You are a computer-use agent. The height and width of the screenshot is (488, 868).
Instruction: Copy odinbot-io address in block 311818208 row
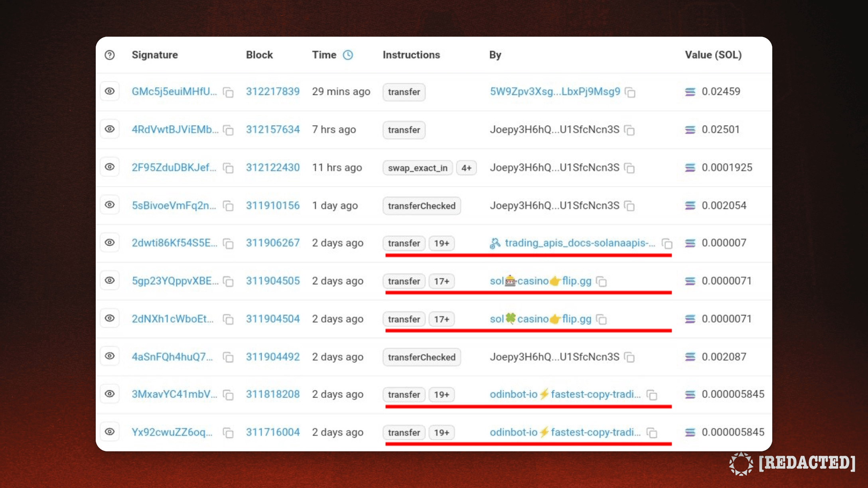652,395
